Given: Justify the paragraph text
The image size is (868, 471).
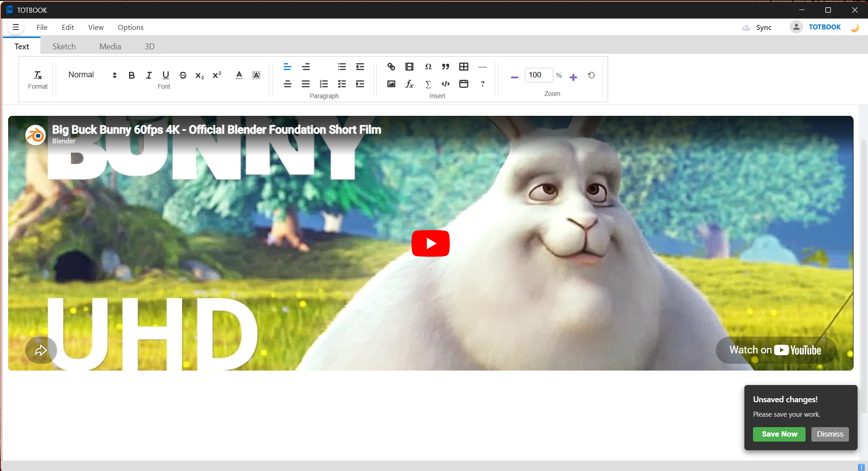Looking at the screenshot, I should pyautogui.click(x=306, y=84).
